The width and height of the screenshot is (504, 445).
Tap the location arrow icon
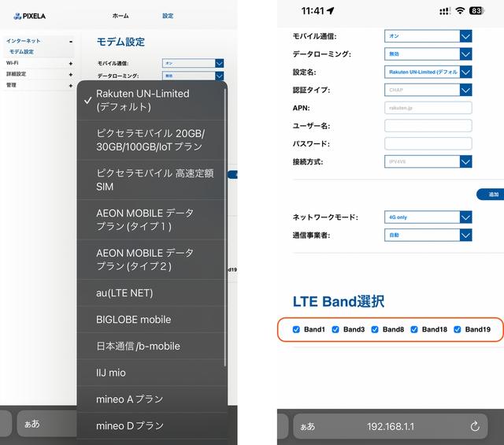click(331, 11)
